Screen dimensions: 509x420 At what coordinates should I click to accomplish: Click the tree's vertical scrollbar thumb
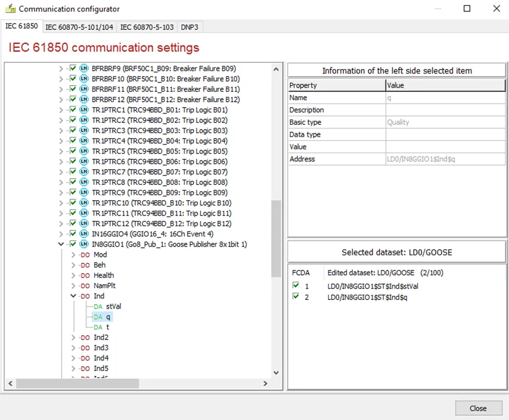276,239
